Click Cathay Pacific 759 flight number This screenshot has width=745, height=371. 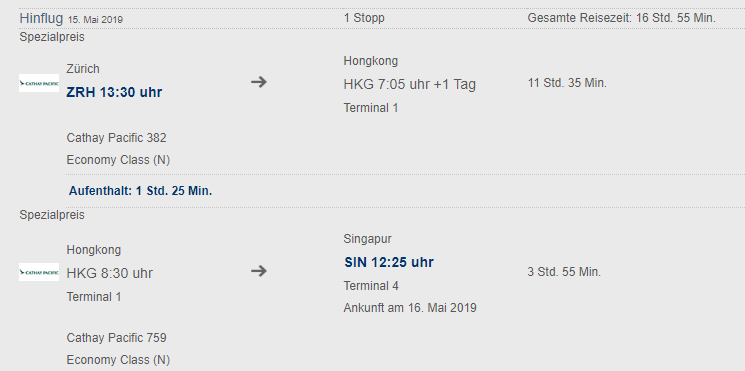pos(116,338)
